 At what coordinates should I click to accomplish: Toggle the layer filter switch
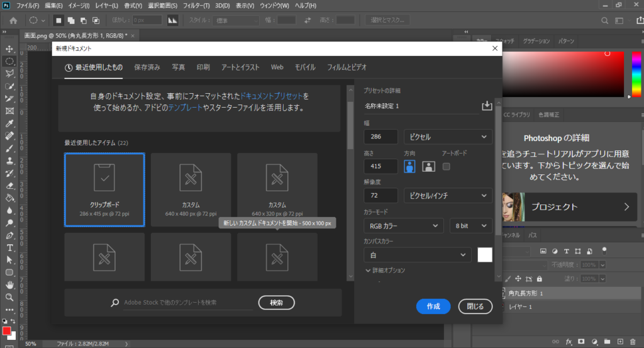pos(604,250)
